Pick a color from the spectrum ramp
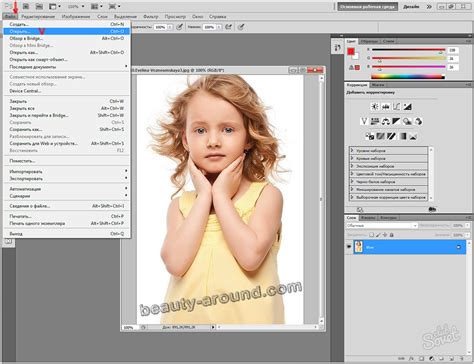474x364 pixels. [409, 76]
